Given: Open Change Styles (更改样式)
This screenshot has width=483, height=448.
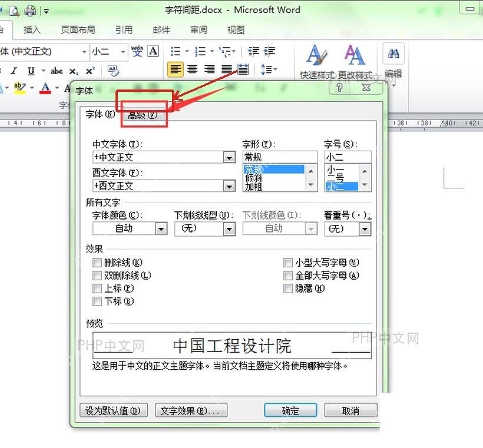Looking at the screenshot, I should (355, 62).
